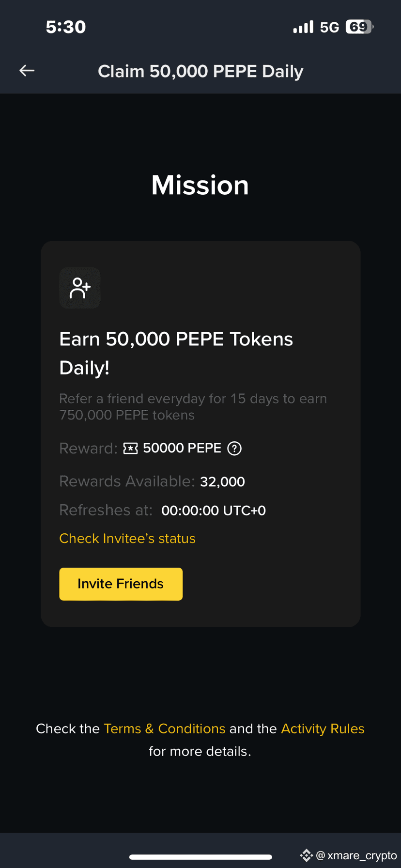This screenshot has width=401, height=868.
Task: Select the Mission heading
Action: [200, 185]
